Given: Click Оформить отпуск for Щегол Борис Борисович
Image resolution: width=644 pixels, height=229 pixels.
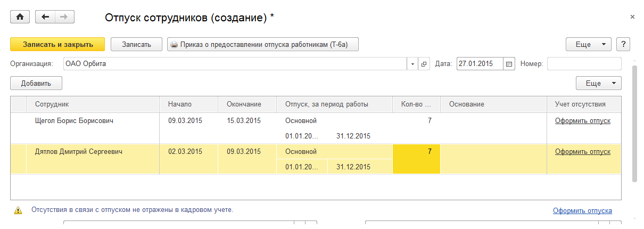Looking at the screenshot, I should 582,121.
